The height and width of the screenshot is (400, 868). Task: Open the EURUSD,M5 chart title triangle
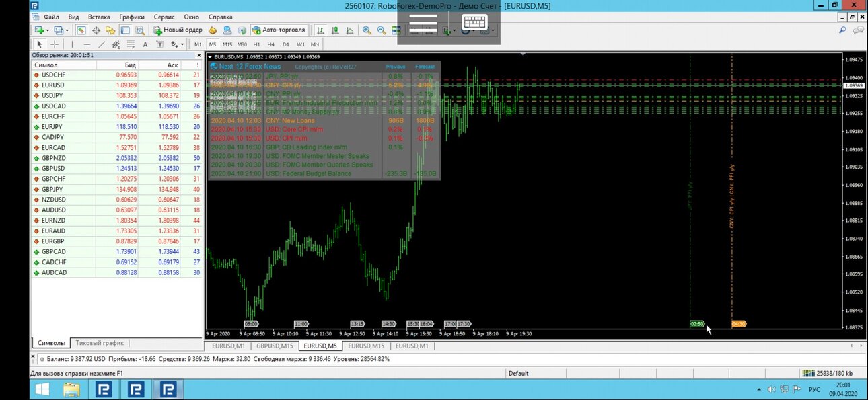tap(210, 56)
